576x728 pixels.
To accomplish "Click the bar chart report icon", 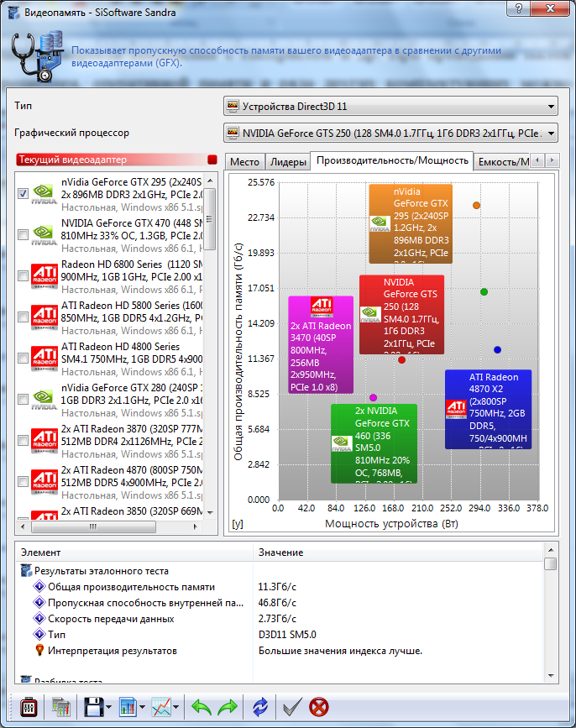I will tap(127, 707).
